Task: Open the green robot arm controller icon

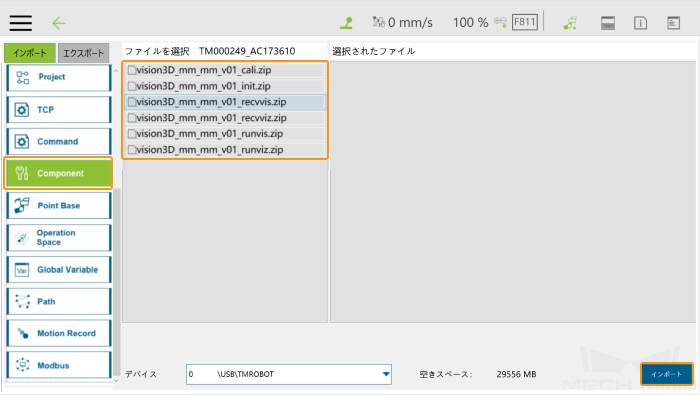Action: click(x=570, y=23)
